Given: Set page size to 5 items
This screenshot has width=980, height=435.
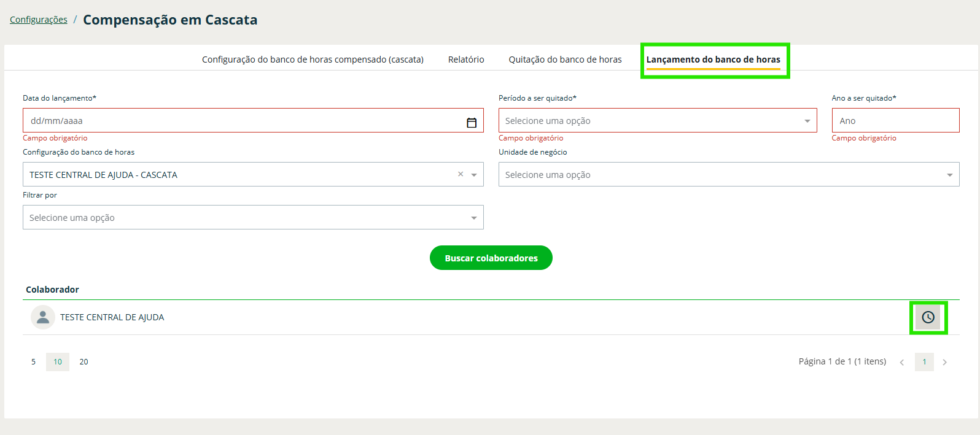Looking at the screenshot, I should pyautogui.click(x=34, y=362).
